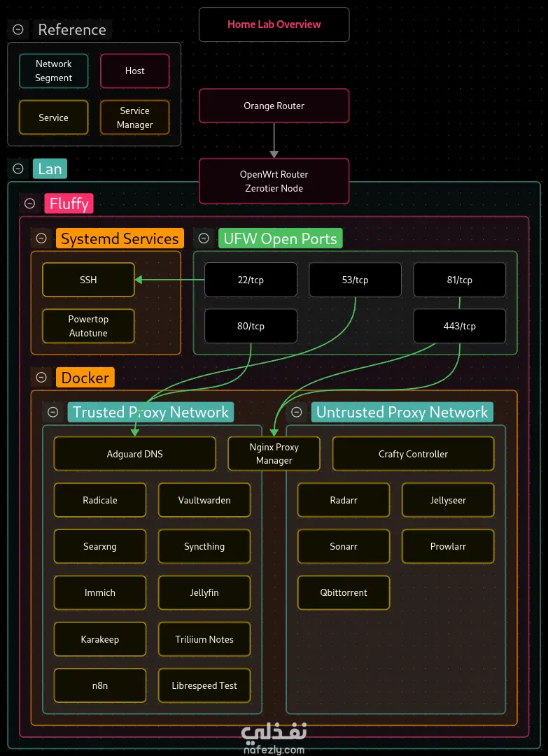548x756 pixels.
Task: Select the Librespeed Test node
Action: click(204, 685)
